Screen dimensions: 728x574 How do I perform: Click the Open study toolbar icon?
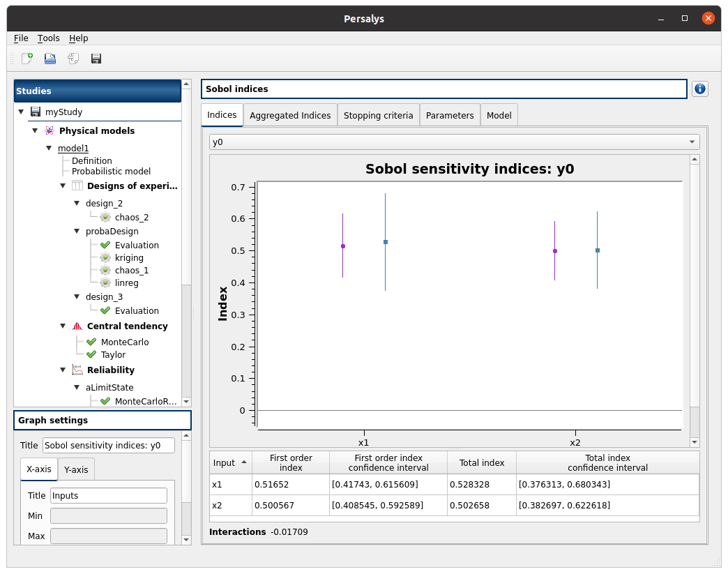point(50,59)
